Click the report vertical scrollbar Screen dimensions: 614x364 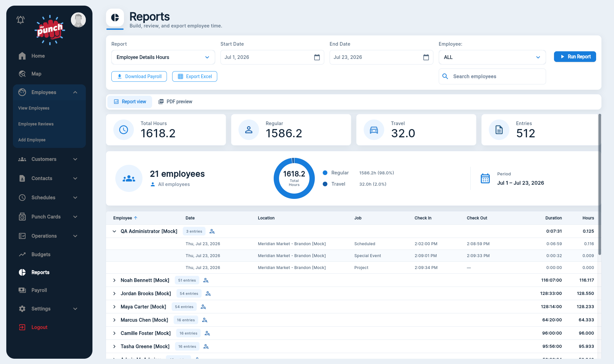pos(600,184)
